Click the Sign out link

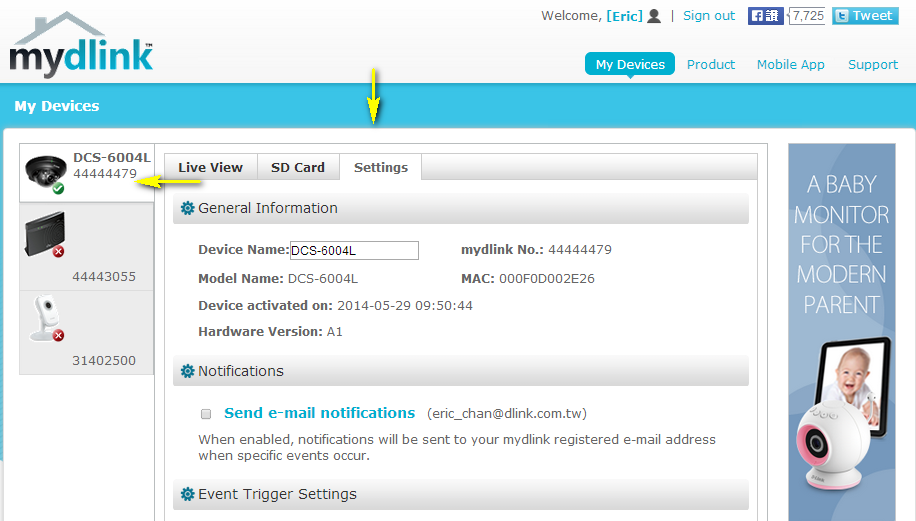(709, 16)
